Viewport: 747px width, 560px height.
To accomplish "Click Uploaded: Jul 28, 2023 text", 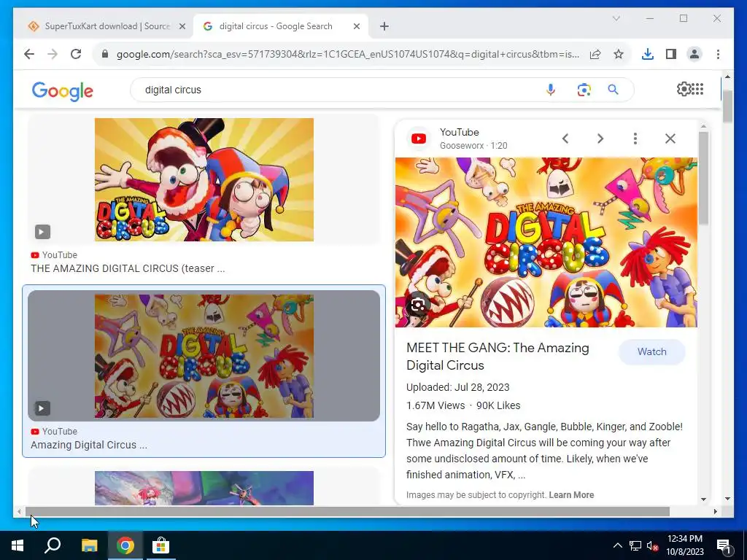I will pyautogui.click(x=458, y=387).
